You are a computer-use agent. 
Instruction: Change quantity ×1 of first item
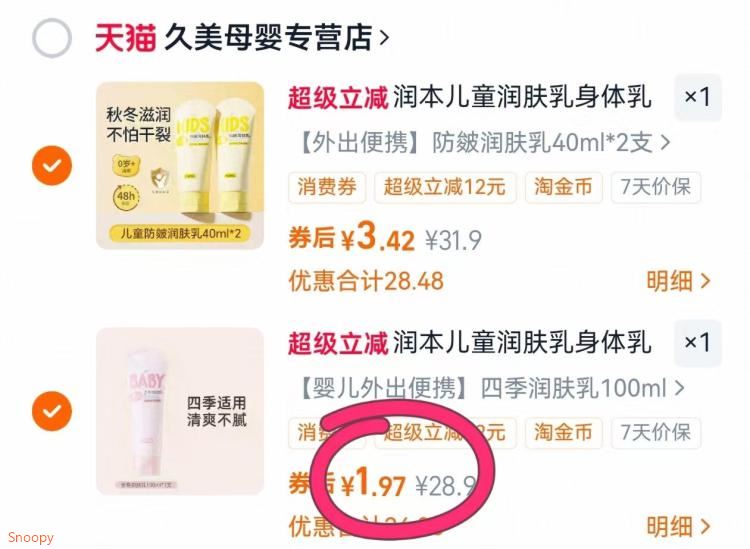click(x=697, y=97)
